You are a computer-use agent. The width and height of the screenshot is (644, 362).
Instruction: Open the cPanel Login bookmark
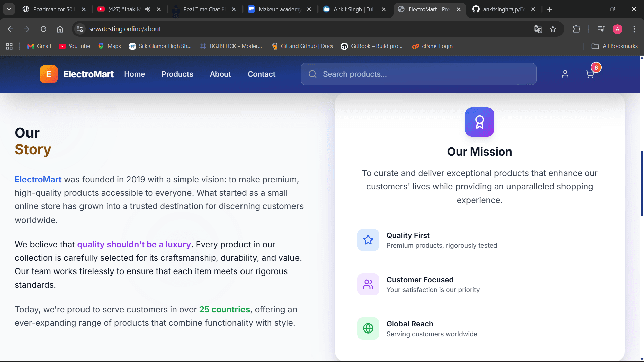pos(432,46)
